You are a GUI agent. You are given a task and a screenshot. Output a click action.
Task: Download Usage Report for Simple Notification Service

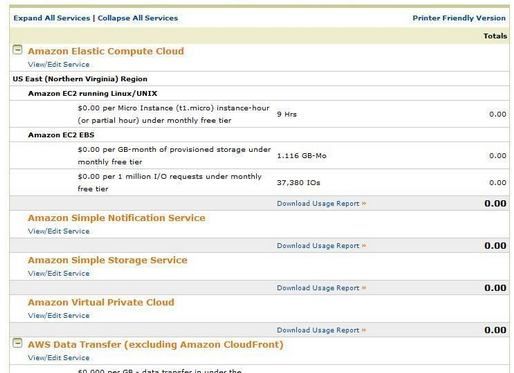(321, 246)
